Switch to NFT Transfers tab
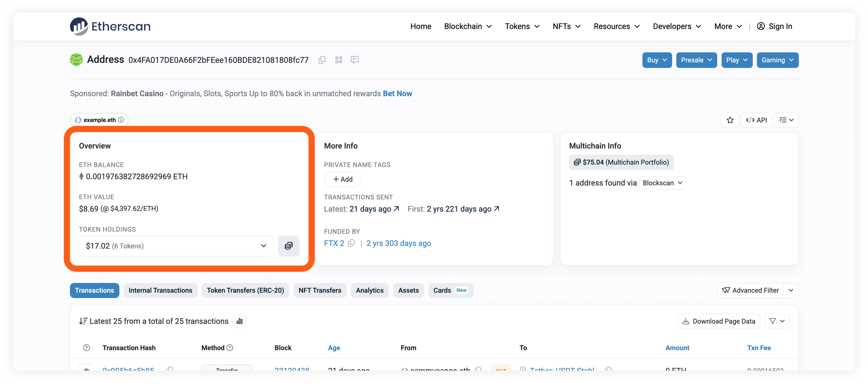Image resolution: width=868 pixels, height=384 pixels. pyautogui.click(x=320, y=290)
